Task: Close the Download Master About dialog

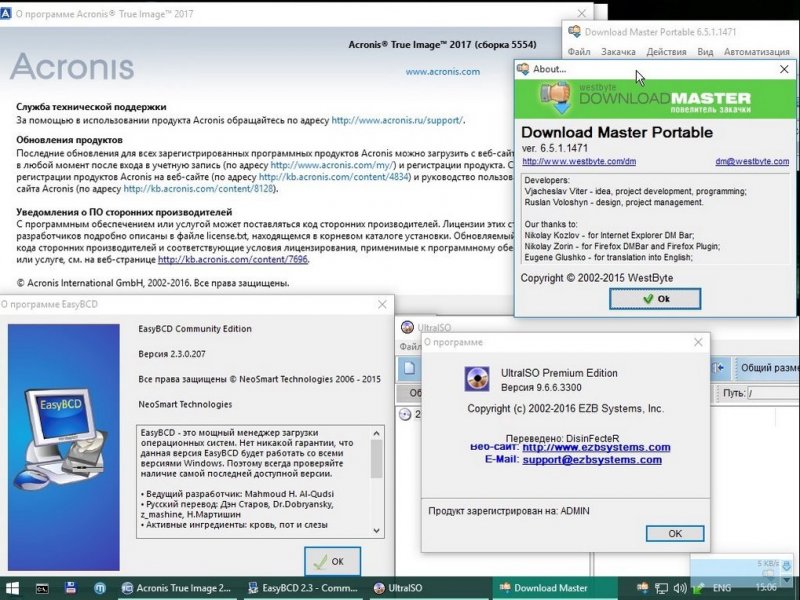Action: pyautogui.click(x=784, y=69)
